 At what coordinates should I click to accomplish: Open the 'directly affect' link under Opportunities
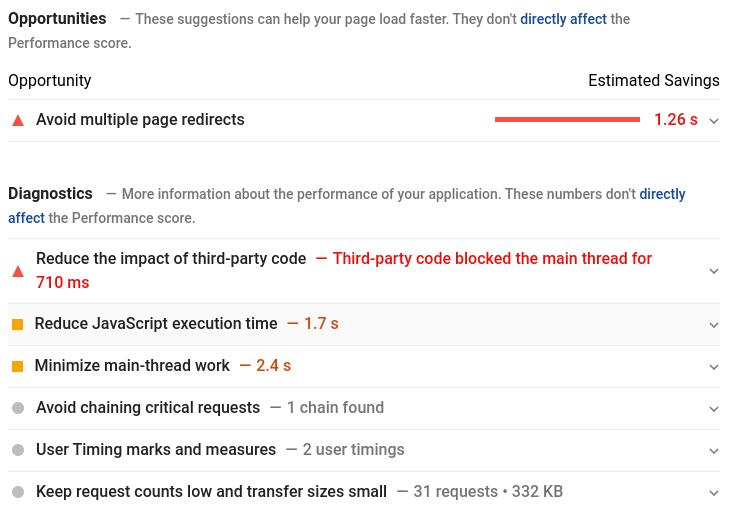click(563, 19)
